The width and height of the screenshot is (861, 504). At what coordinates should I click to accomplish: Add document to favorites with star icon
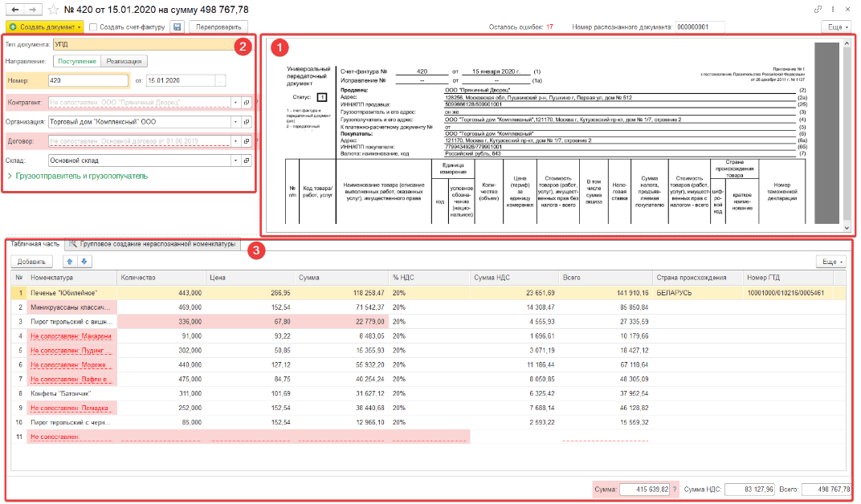coord(53,9)
